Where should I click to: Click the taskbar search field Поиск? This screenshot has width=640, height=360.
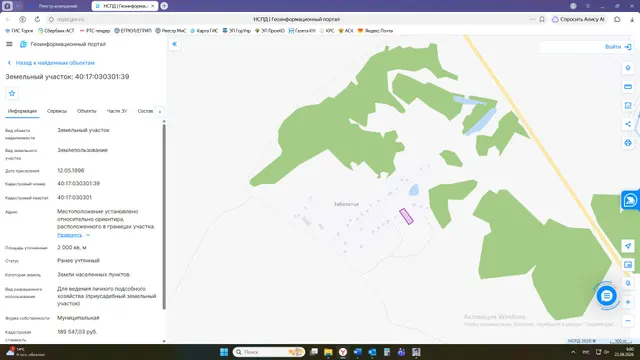[x=269, y=352]
